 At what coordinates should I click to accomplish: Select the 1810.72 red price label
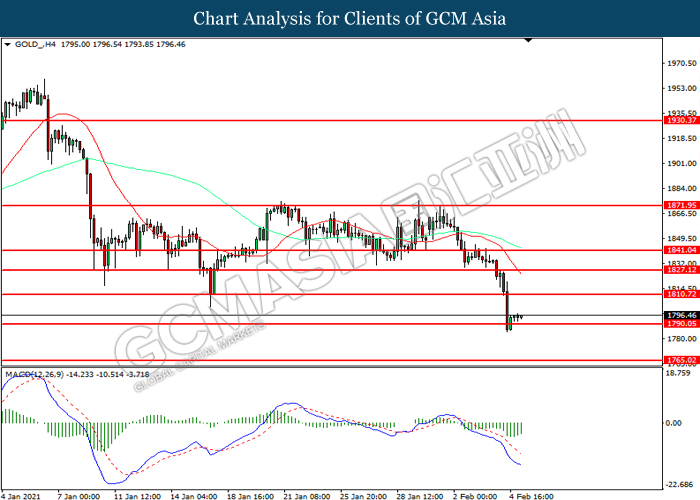[x=682, y=294]
